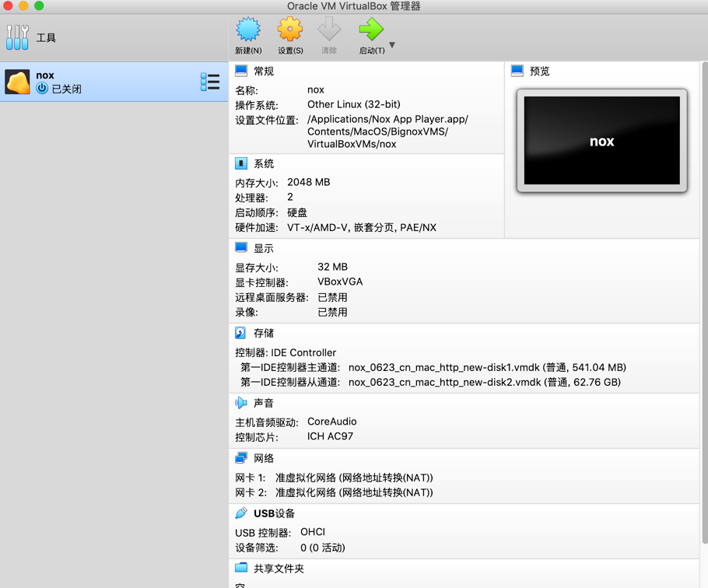Open the 网络 network section icon
The width and height of the screenshot is (708, 588).
point(241,458)
